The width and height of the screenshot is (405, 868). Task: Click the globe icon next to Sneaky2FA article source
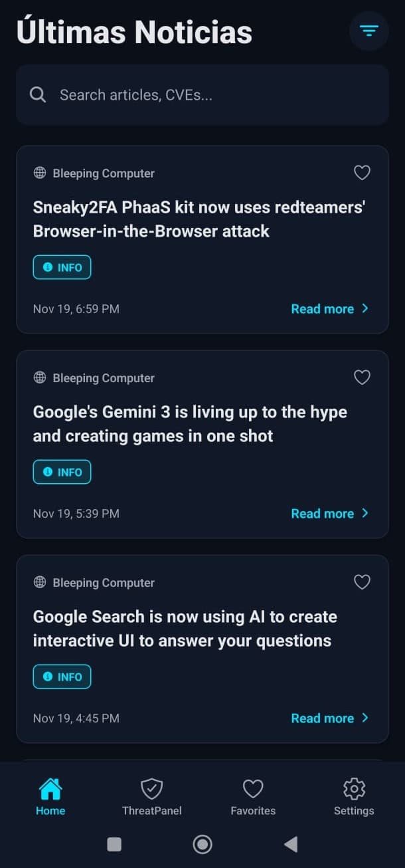[x=39, y=173]
